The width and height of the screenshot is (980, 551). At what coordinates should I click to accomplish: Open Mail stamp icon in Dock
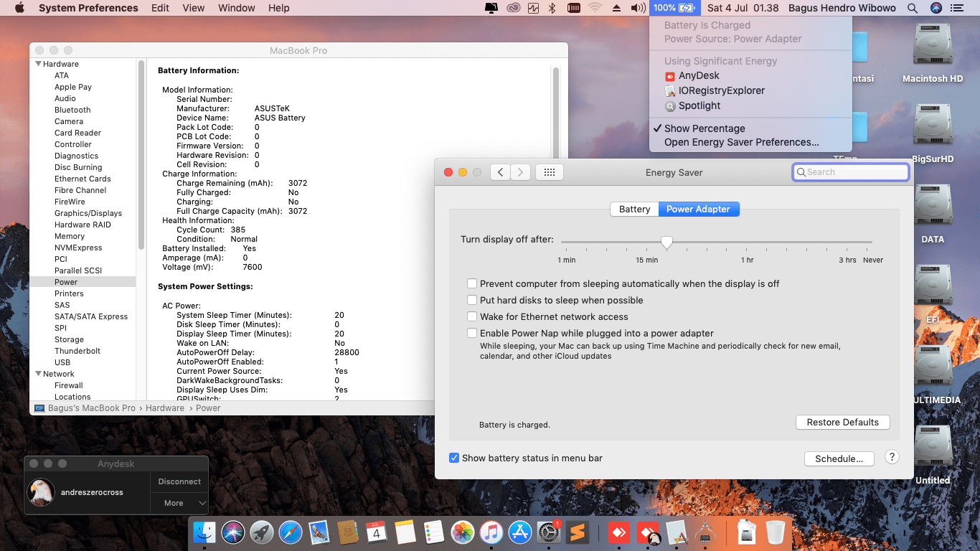[319, 532]
